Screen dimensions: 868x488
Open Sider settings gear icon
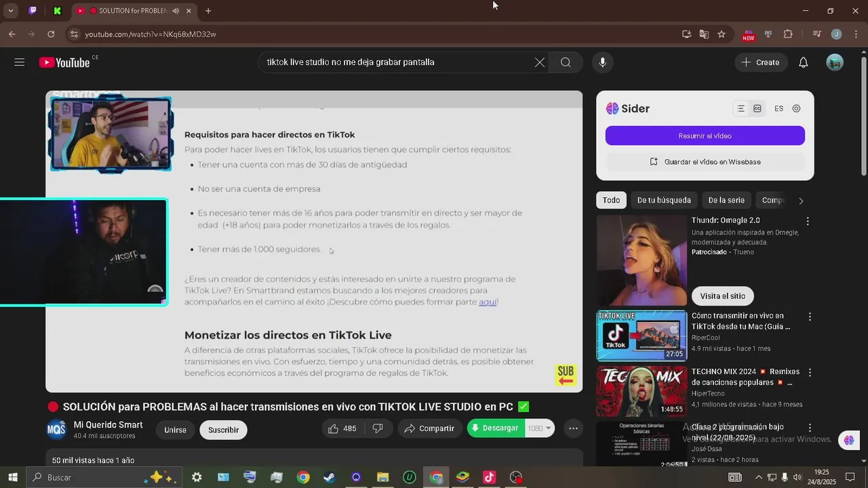tap(796, 108)
